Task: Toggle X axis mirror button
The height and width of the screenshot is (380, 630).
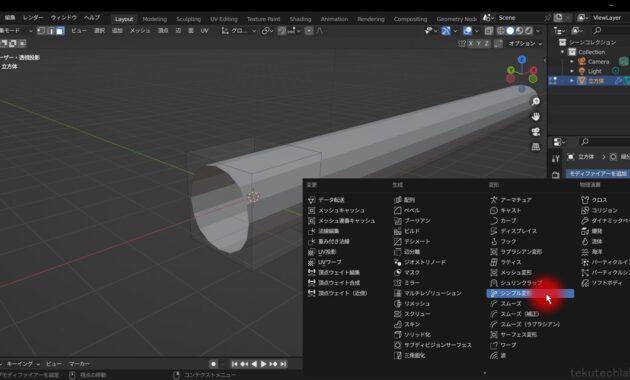Action: click(470, 43)
